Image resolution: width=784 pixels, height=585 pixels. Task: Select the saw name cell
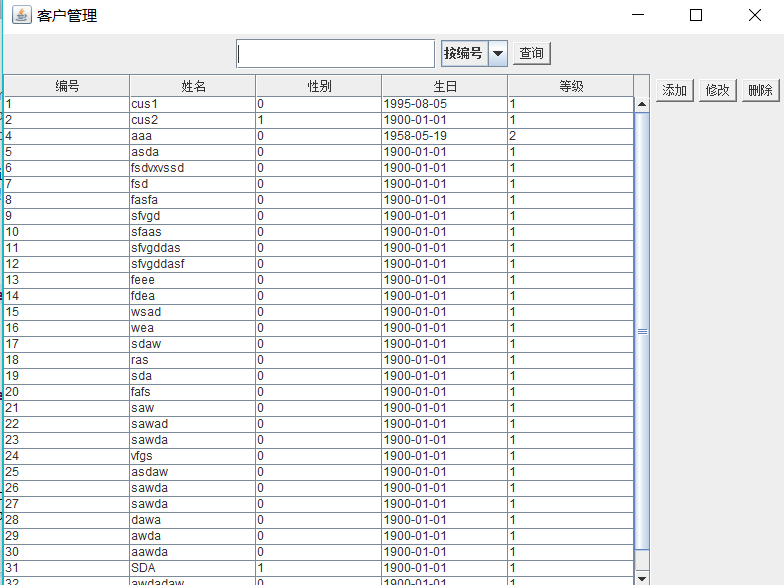coord(192,408)
